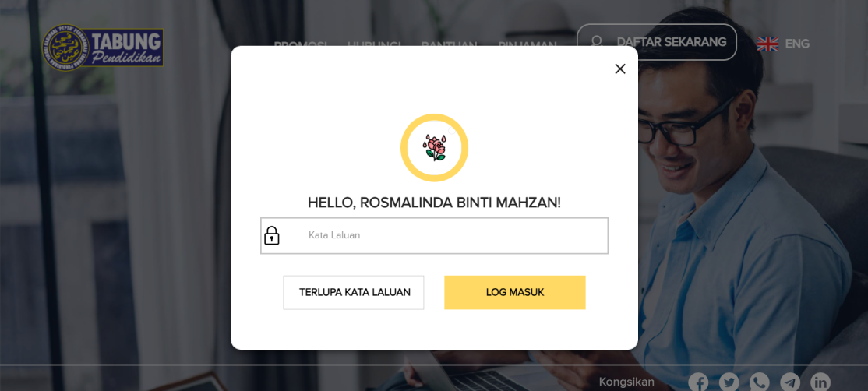Share via the WhatsApp phone icon

coord(760,382)
